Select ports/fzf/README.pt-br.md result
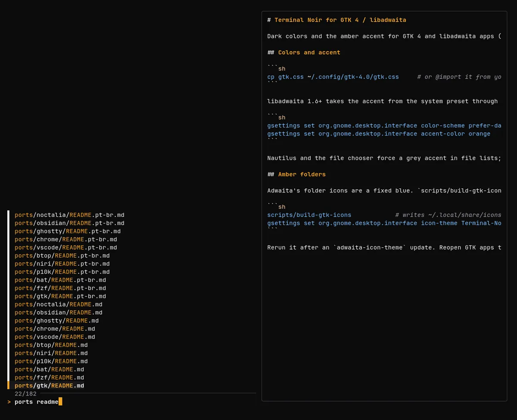Screen dimensions: 517x420 (60, 288)
